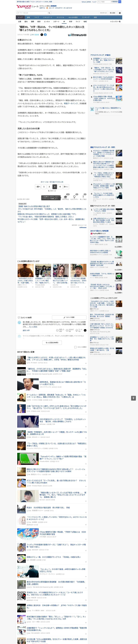Select the 主要 category
The height and width of the screenshot is (644, 138).
[20, 21]
